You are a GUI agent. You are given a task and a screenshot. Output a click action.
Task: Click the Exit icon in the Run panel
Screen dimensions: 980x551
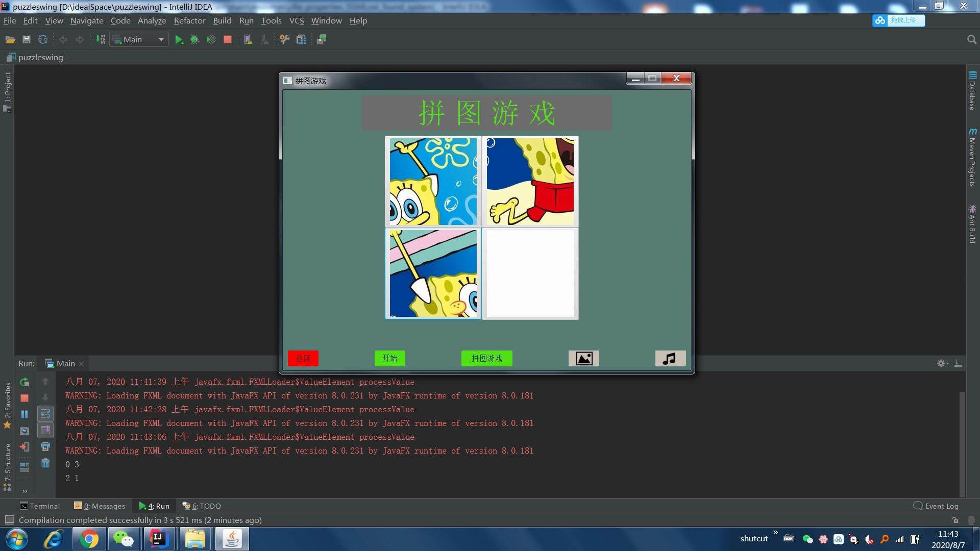point(24,447)
